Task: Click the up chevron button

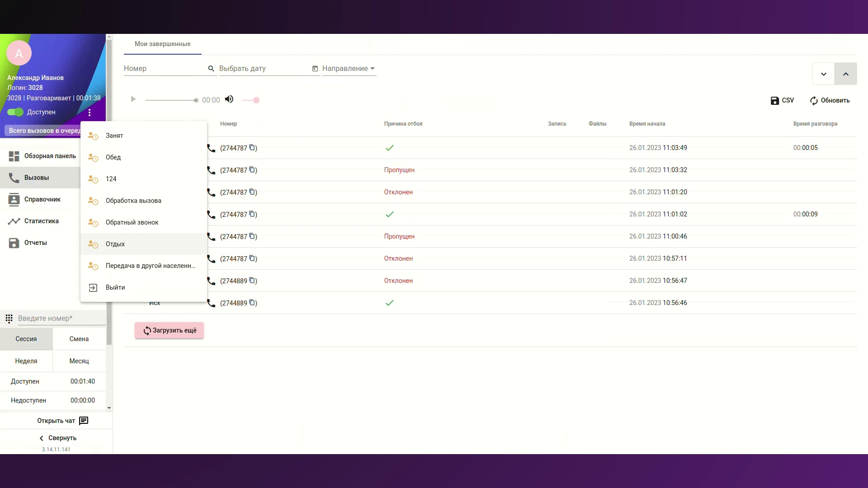Action: pos(845,74)
